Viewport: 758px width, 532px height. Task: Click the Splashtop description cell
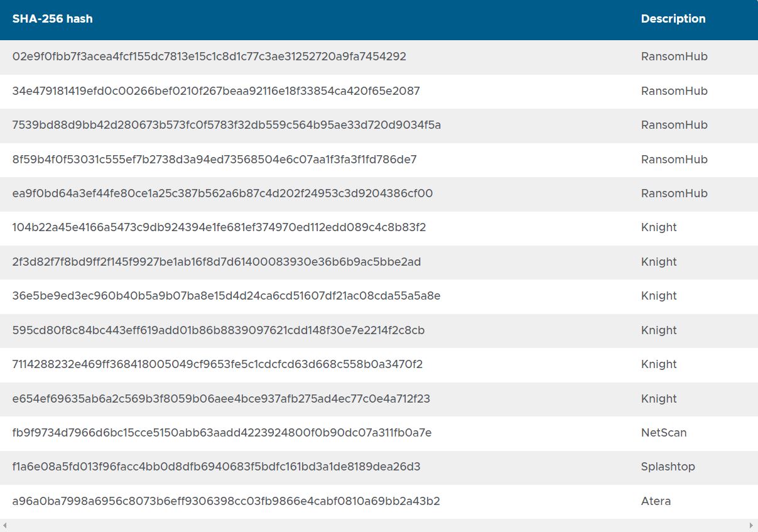pos(668,467)
